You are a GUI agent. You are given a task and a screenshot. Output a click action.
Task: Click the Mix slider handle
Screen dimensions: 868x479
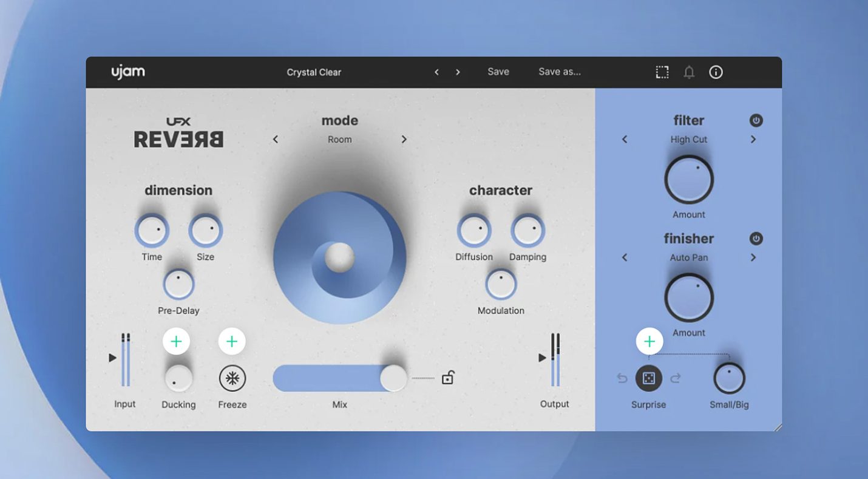[x=393, y=378]
